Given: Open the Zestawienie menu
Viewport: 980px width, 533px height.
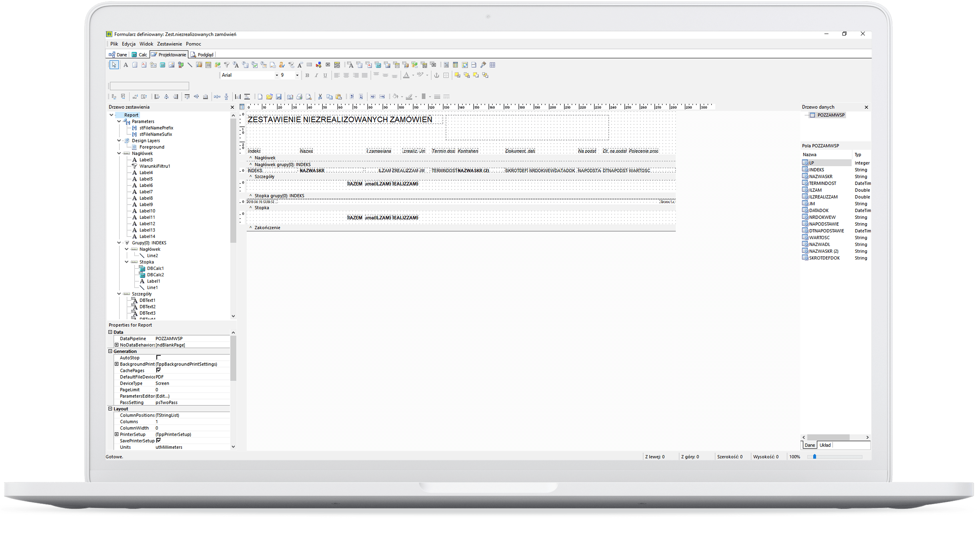Looking at the screenshot, I should [169, 44].
